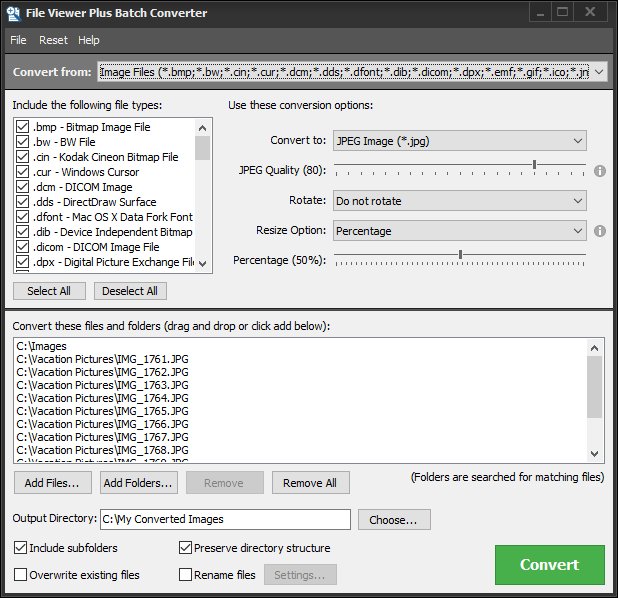Enable Overwrite existing files
The width and height of the screenshot is (618, 598).
tap(21, 575)
